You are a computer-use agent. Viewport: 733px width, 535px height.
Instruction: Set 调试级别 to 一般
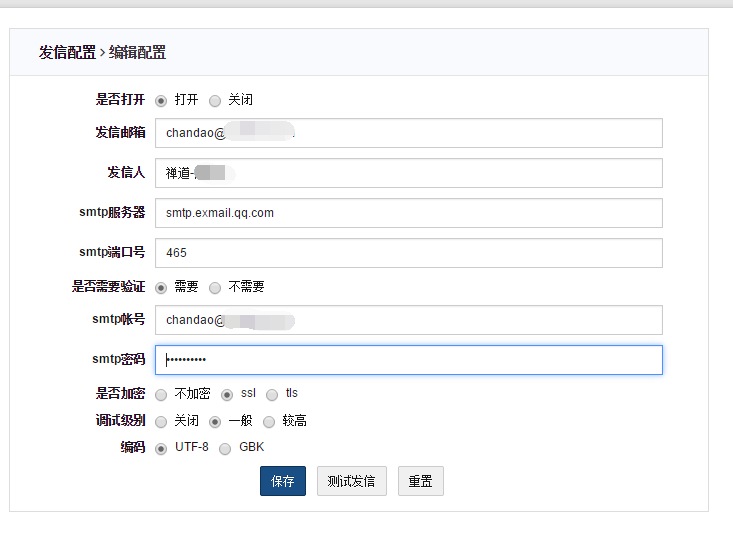point(215,421)
